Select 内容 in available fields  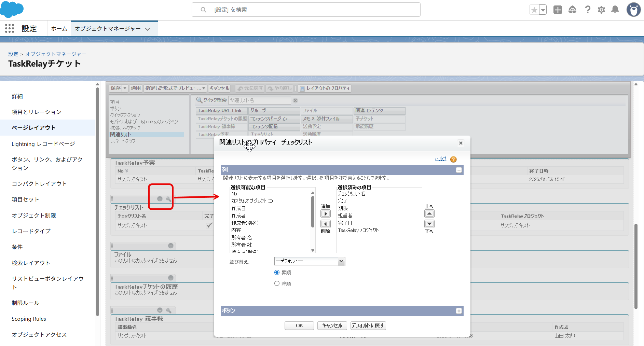pyautogui.click(x=236, y=230)
